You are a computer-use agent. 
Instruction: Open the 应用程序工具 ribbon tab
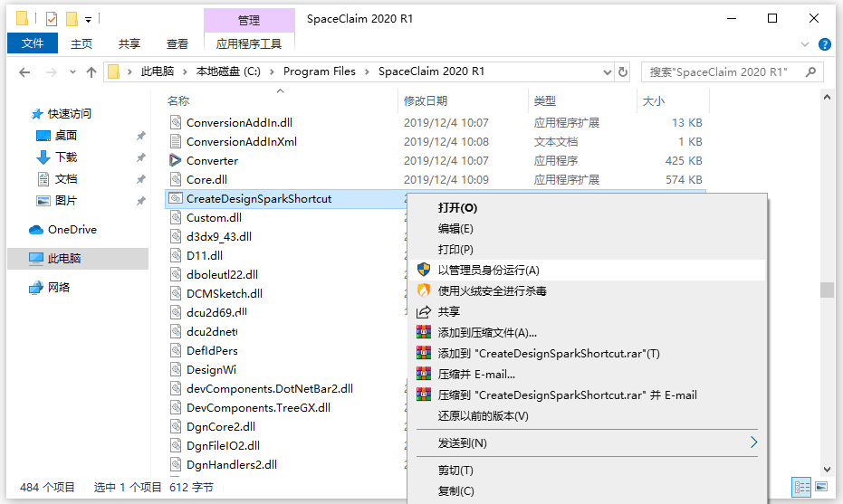pyautogui.click(x=249, y=44)
